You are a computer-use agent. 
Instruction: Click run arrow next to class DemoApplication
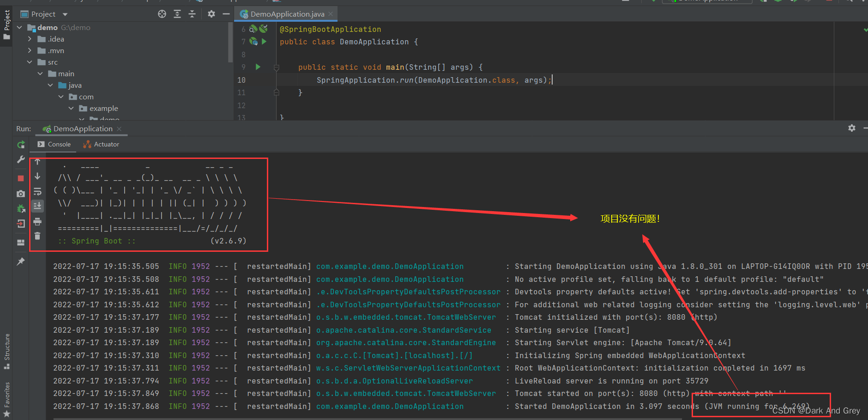(x=264, y=41)
